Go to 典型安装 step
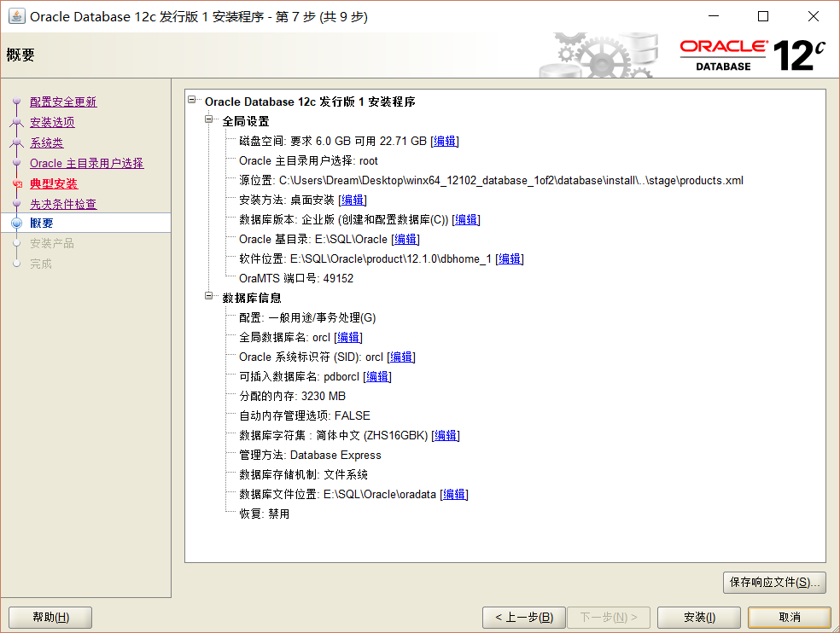The height and width of the screenshot is (633, 840). click(54, 183)
